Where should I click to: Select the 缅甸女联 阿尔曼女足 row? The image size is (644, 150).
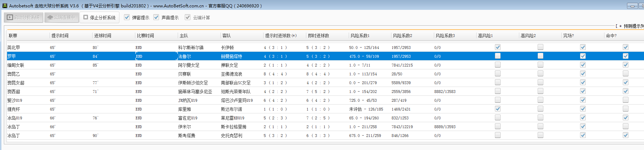point(189,65)
